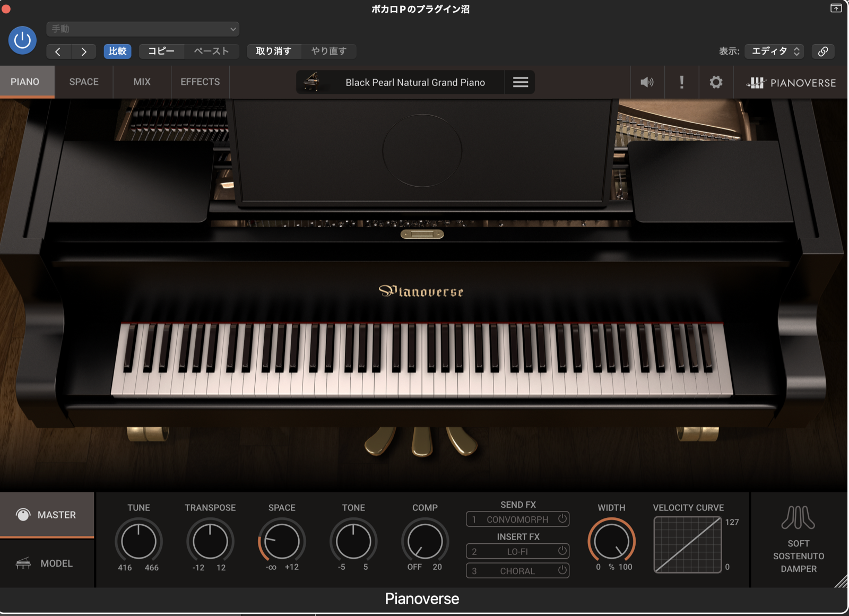Click the link chain icon

tap(823, 51)
